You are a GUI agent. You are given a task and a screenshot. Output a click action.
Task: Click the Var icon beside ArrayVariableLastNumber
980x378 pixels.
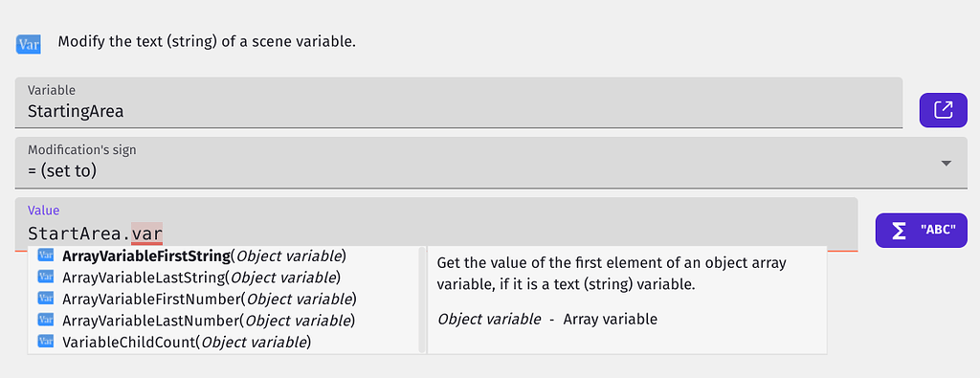(46, 320)
